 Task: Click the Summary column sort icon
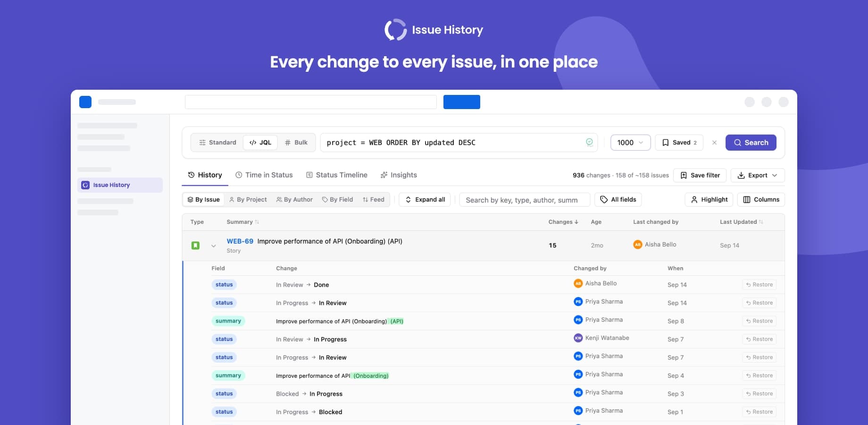tap(257, 222)
